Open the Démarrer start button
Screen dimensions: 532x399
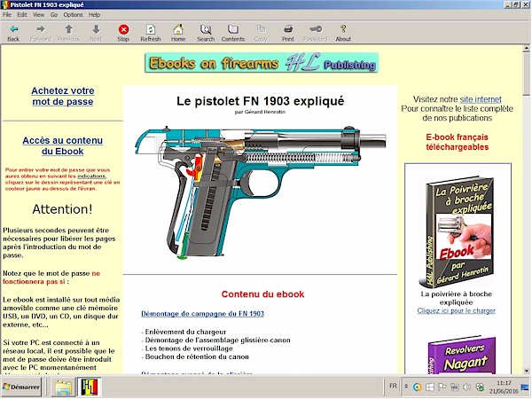pos(21,387)
